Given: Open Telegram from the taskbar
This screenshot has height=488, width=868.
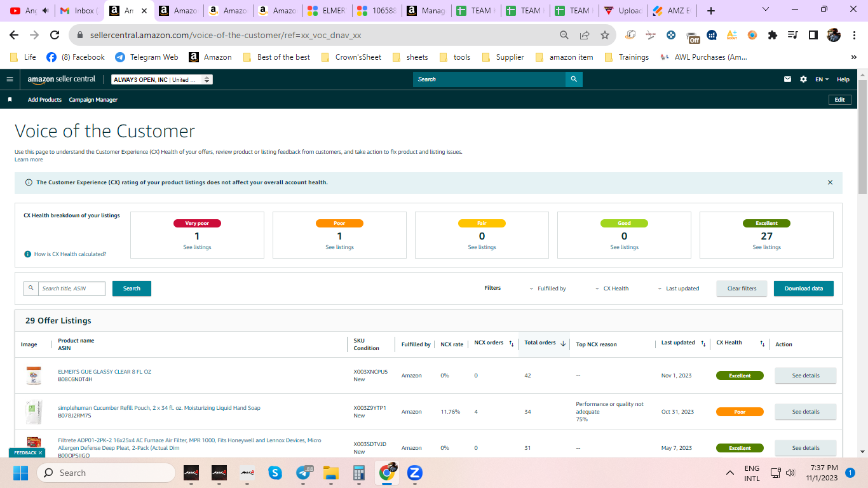Looking at the screenshot, I should coord(303,473).
